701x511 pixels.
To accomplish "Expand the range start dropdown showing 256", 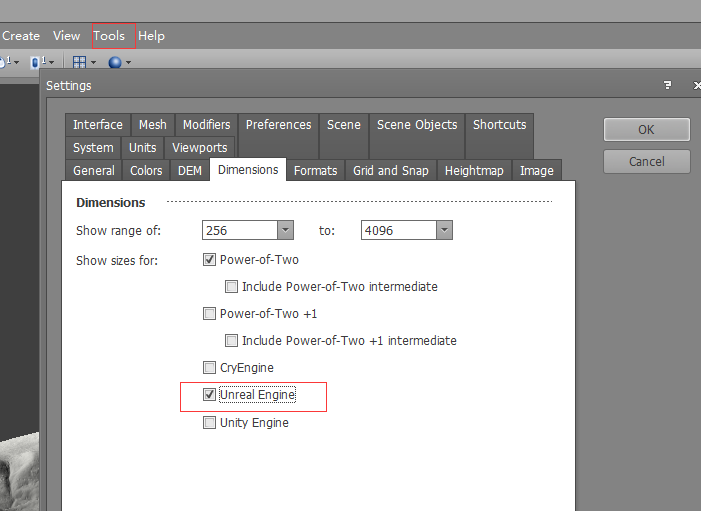I will [x=285, y=230].
